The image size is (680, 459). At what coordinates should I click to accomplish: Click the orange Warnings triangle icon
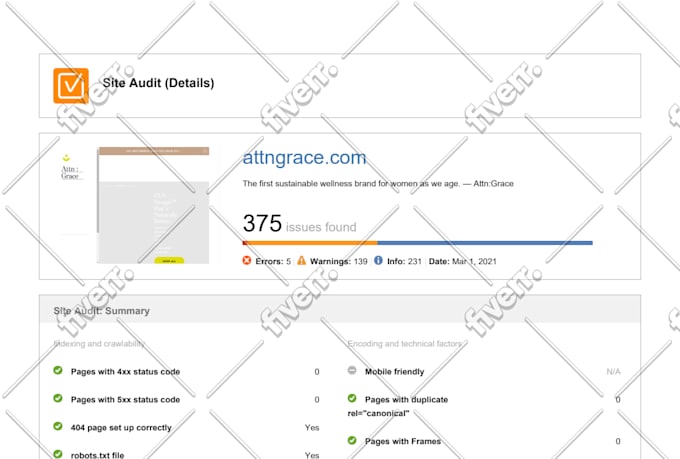301,260
